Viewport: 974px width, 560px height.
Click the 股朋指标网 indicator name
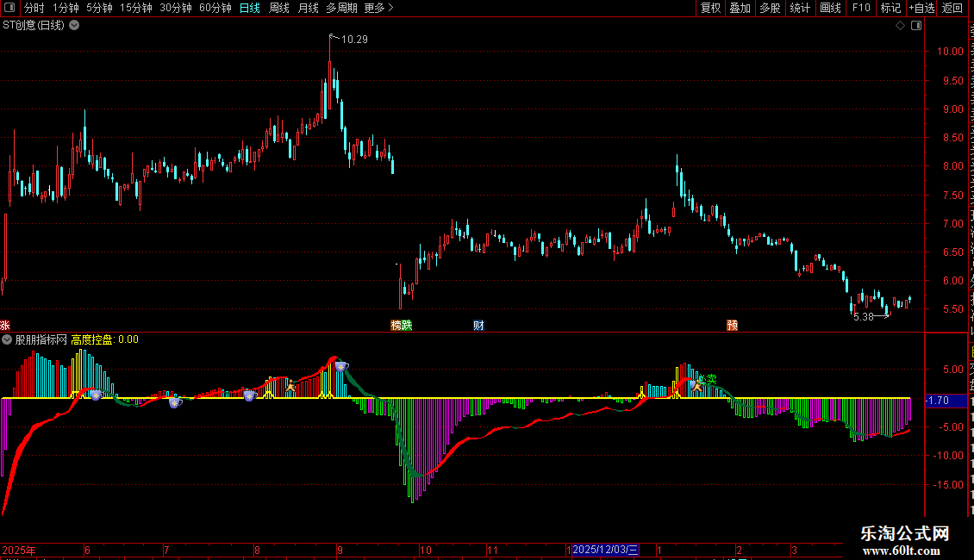tap(41, 339)
